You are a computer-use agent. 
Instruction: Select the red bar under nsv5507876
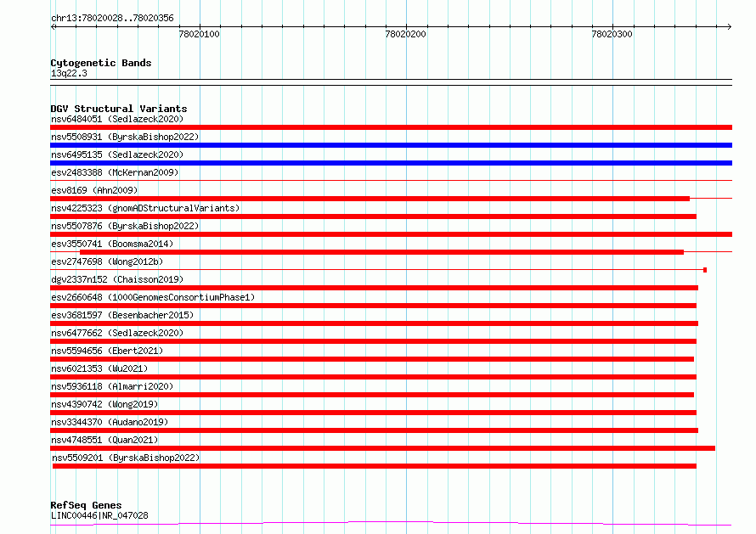[391, 234]
